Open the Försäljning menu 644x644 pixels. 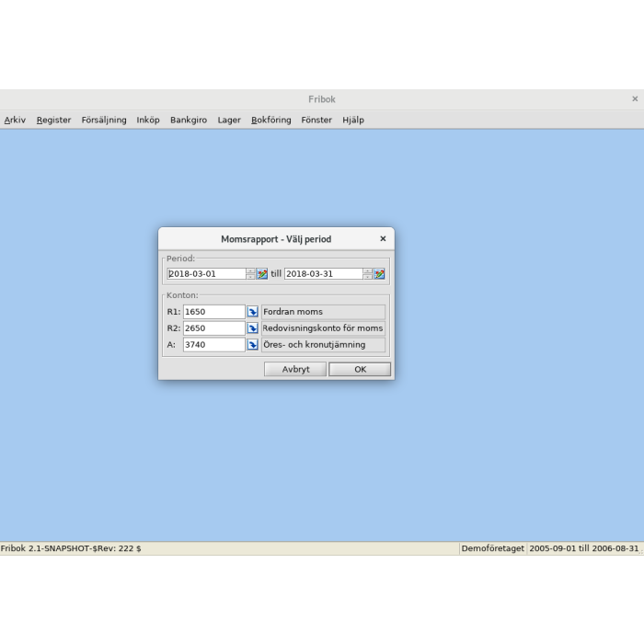pos(104,120)
